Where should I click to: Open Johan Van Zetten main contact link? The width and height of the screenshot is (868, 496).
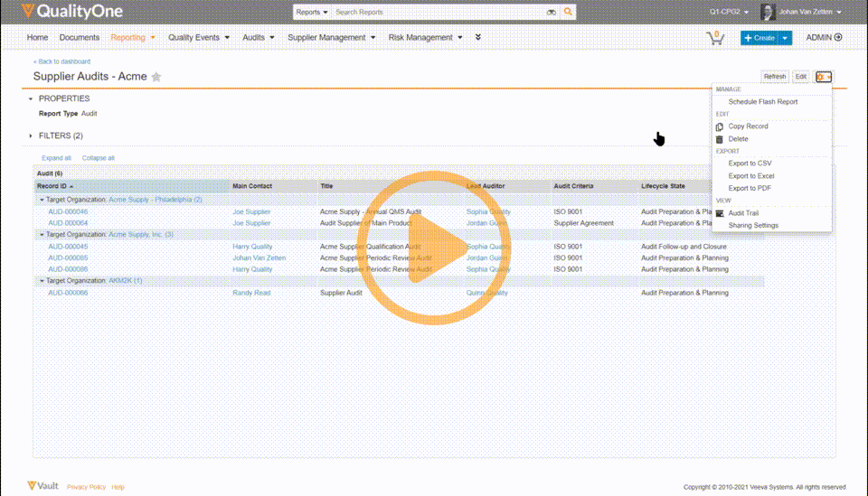(259, 257)
